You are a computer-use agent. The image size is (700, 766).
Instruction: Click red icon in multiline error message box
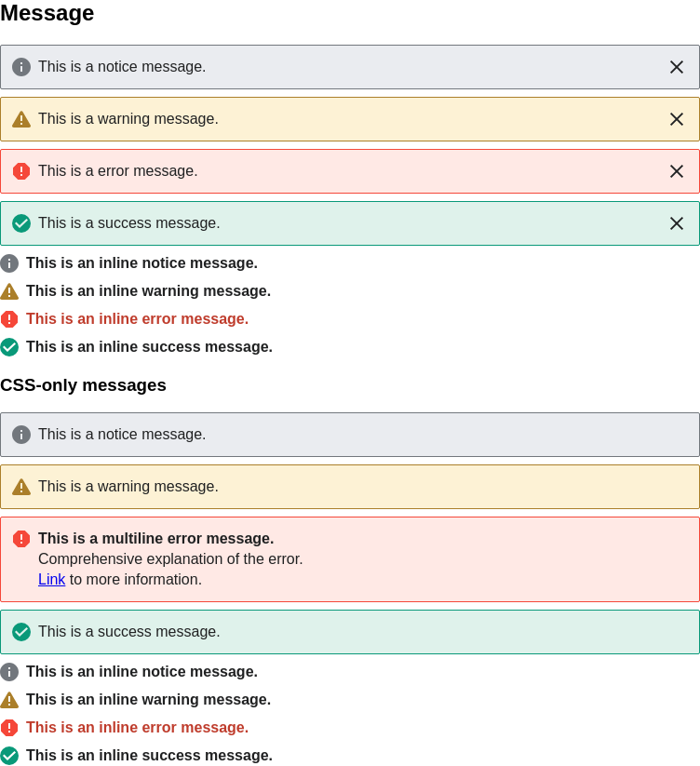(x=21, y=539)
